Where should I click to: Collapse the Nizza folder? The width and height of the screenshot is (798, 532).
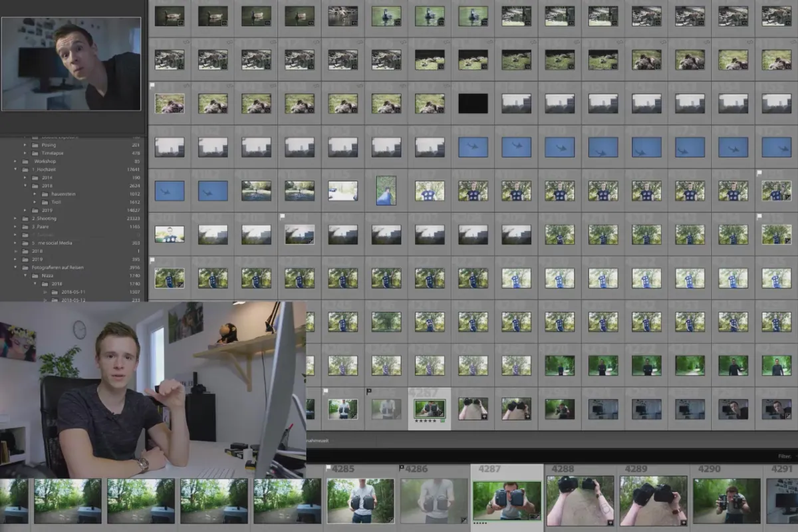(25, 275)
